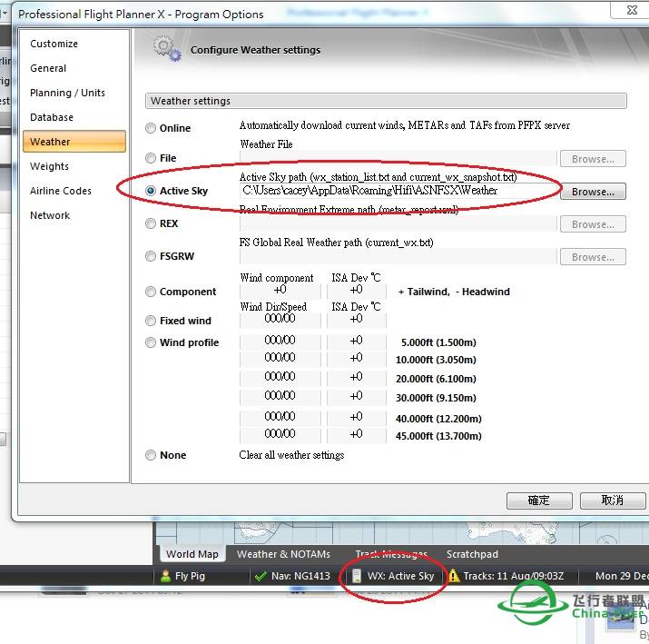Click the Fixed wind ISA Dev field
Screen dimensions: 649x644
pos(357,320)
